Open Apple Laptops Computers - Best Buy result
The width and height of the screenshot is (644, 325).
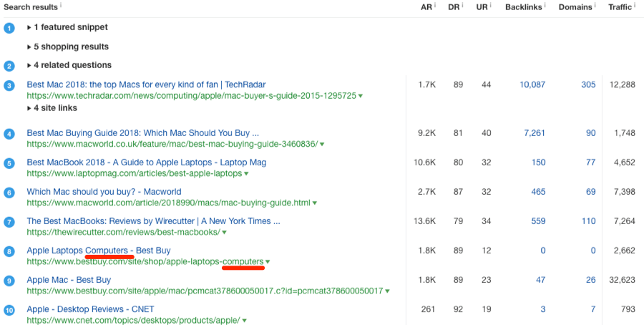pyautogui.click(x=99, y=251)
